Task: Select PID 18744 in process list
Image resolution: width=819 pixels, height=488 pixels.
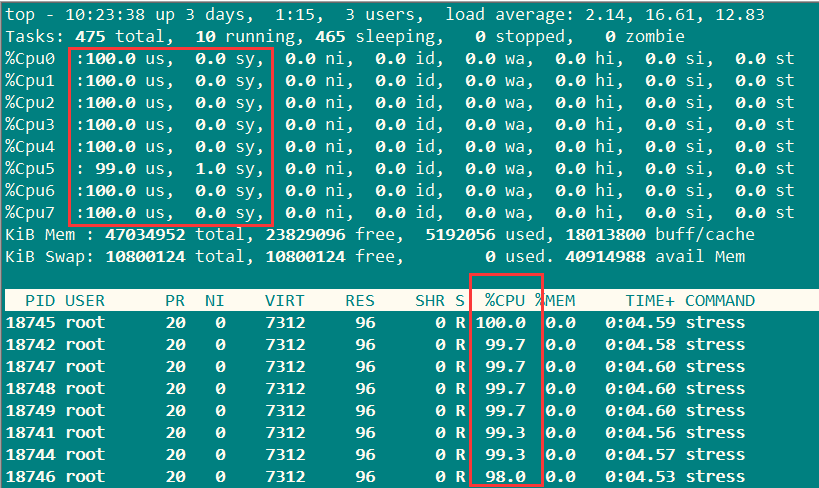Action: tap(29, 454)
